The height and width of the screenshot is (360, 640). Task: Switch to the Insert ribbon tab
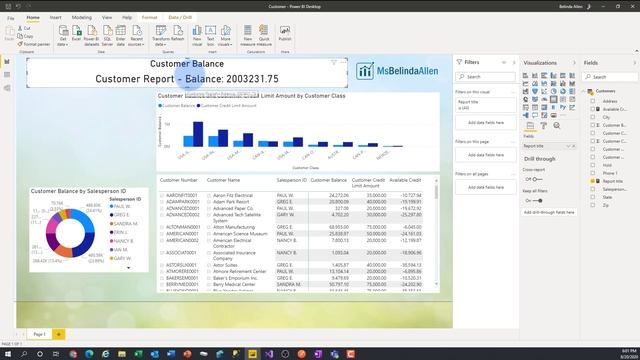tap(56, 18)
